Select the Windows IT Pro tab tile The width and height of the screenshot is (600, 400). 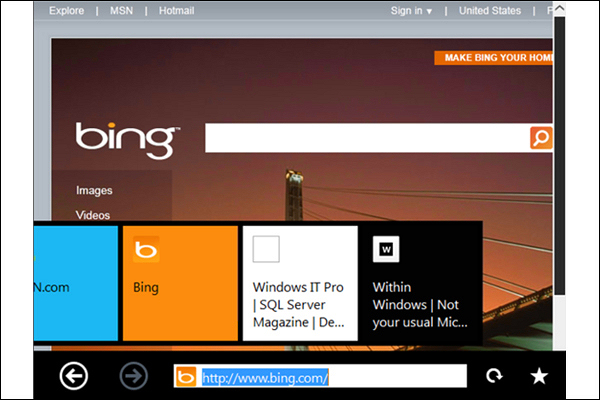point(299,284)
